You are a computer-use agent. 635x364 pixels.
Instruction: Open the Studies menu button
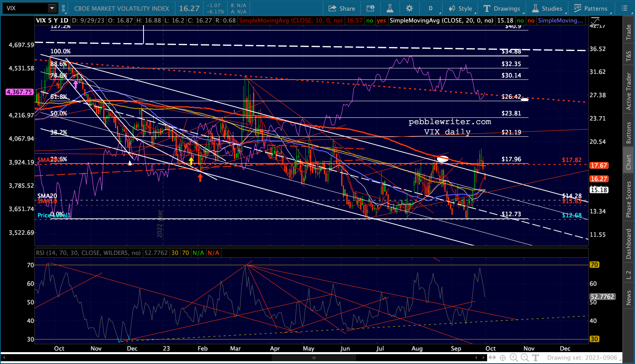point(547,8)
